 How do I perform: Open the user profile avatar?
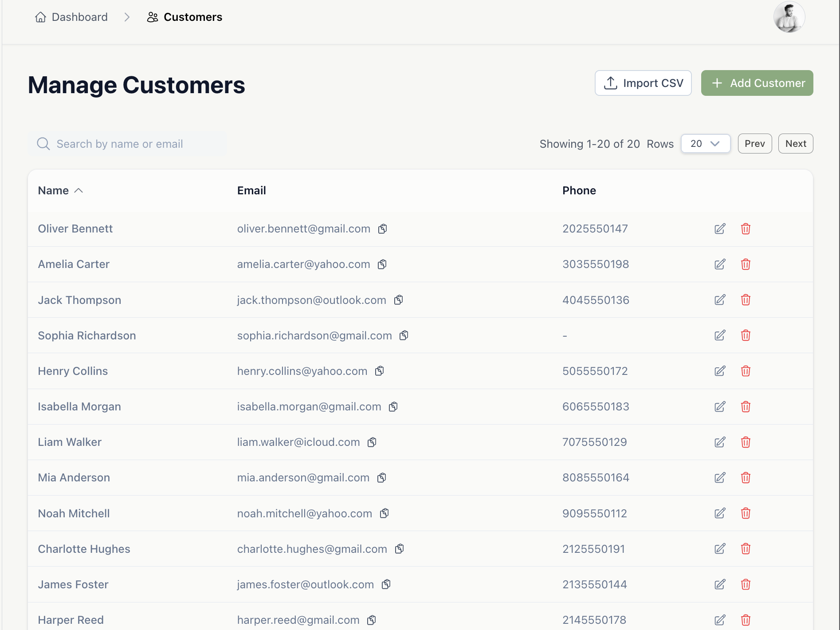(x=789, y=17)
